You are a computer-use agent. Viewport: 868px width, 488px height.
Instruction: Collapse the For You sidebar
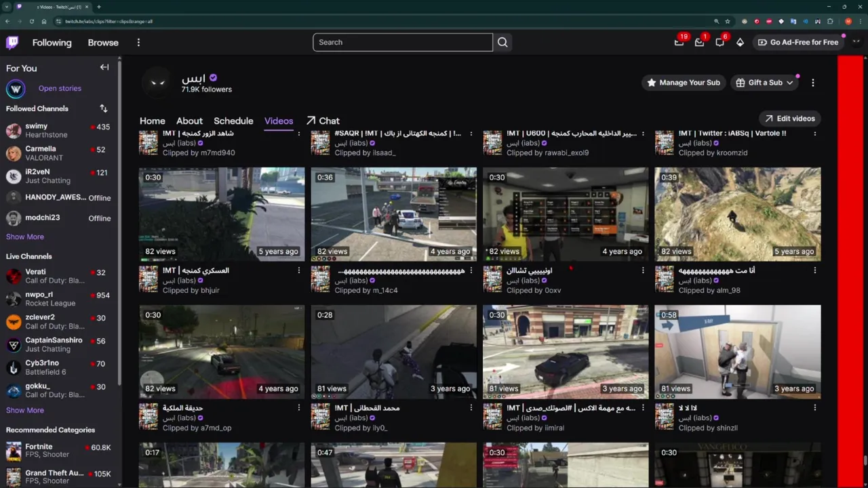[x=104, y=68]
